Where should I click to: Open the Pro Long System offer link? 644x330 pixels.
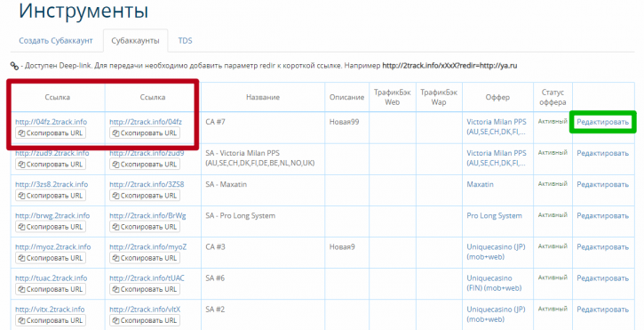tap(494, 215)
